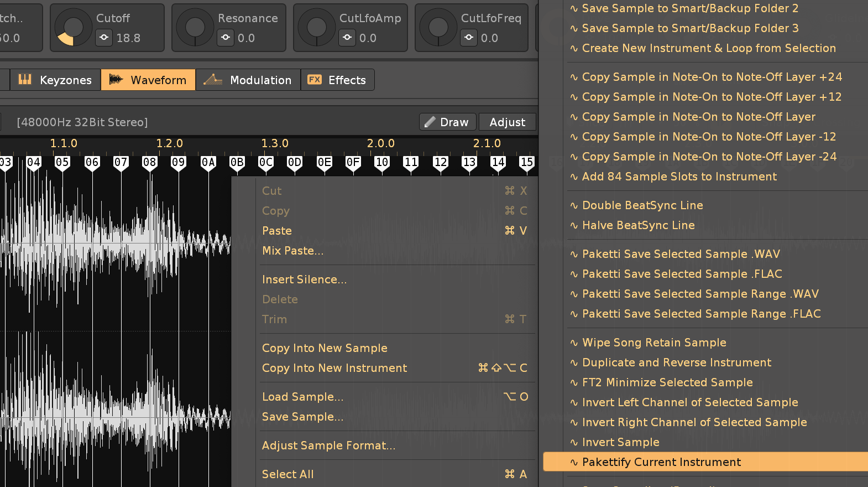Click the FX Effects icon
This screenshot has width=868, height=487.
pos(315,80)
